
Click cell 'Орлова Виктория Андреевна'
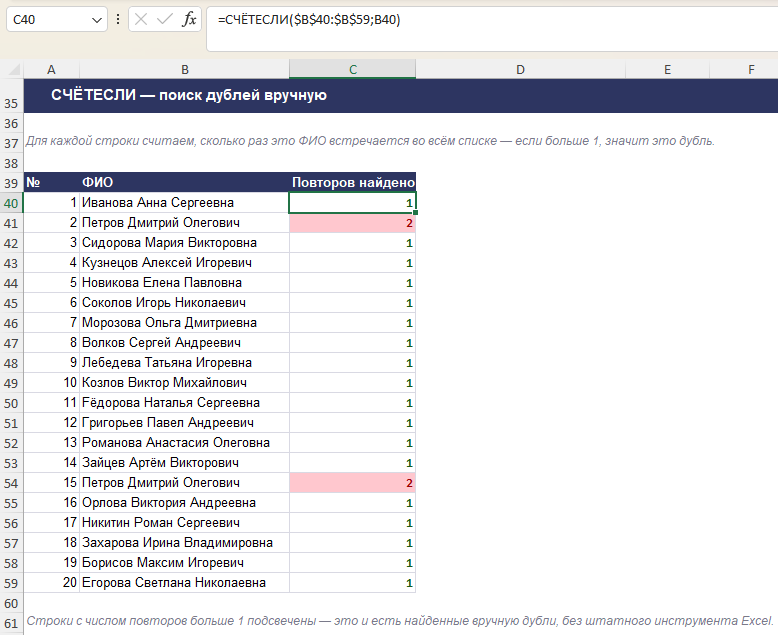pyautogui.click(x=185, y=503)
